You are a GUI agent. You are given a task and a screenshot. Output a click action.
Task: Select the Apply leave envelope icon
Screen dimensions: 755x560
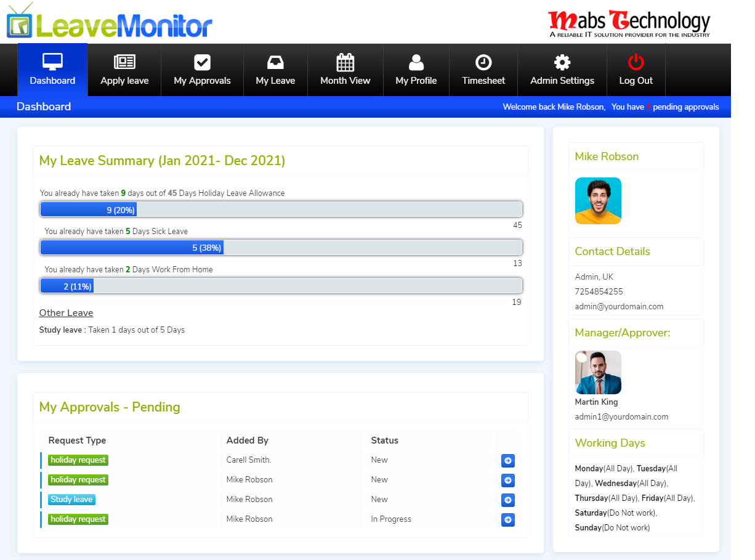[x=124, y=61]
